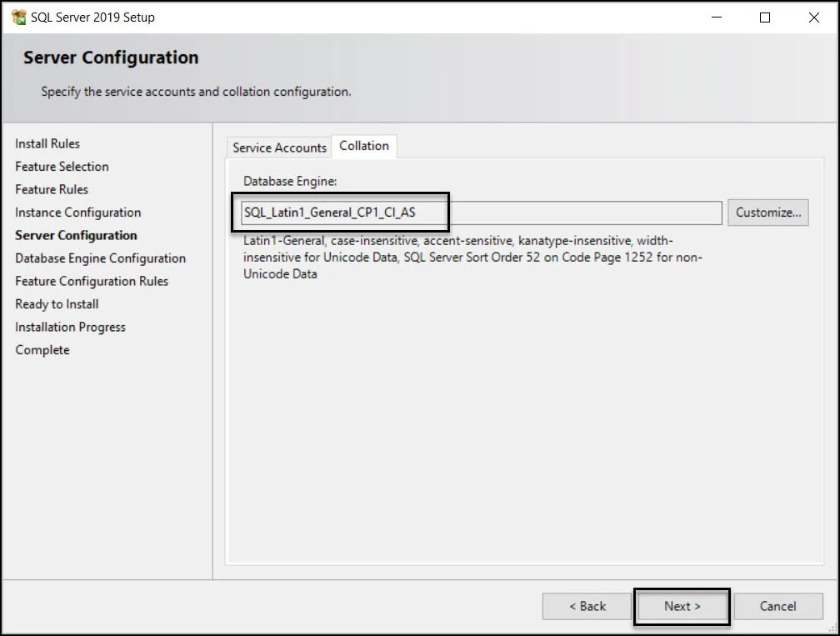The image size is (840, 636).
Task: Click the 'Specify the service accounts' subtitle
Action: click(196, 92)
